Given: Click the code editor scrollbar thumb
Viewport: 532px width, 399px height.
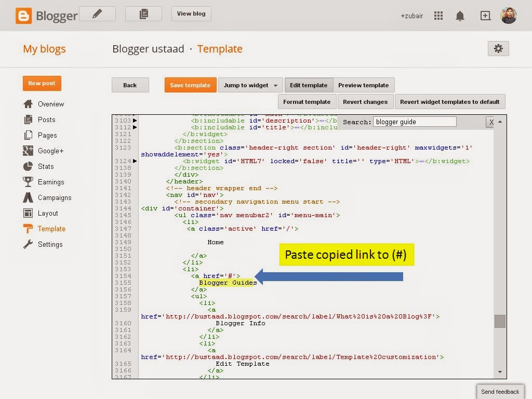Looking at the screenshot, I should pyautogui.click(x=500, y=321).
